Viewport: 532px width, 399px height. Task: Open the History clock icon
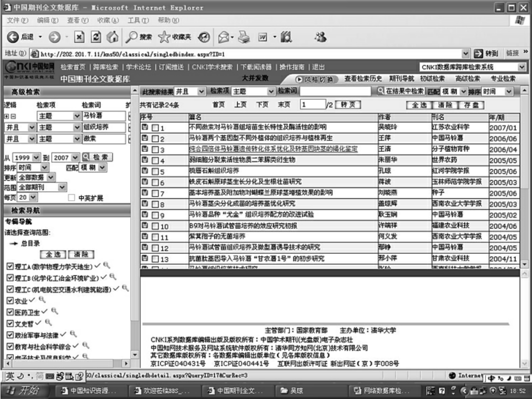pos(204,37)
